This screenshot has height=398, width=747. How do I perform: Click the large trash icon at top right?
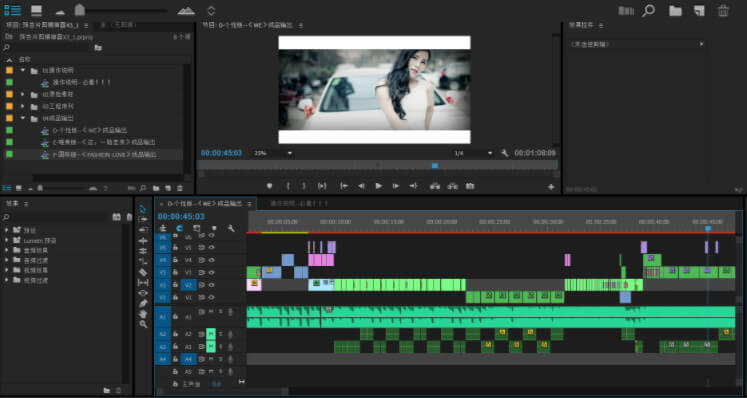[x=723, y=10]
